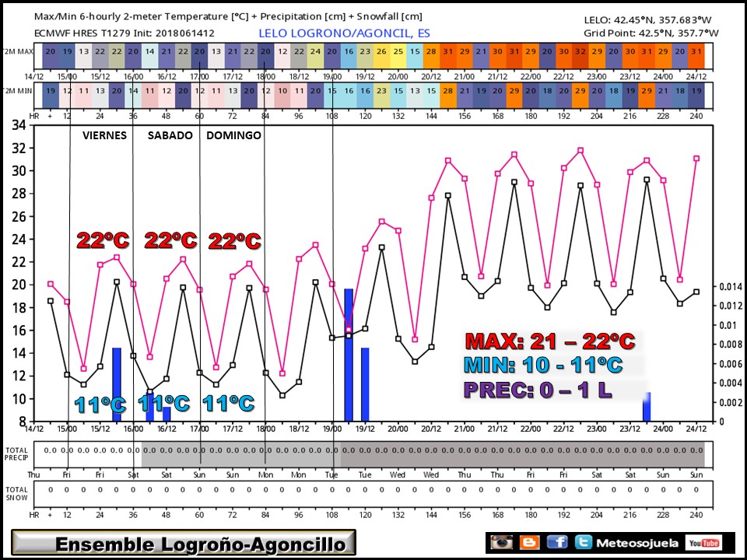
Task: Click the LELO: 42.45°N, 357.683°W coordinates
Action: coord(647,20)
